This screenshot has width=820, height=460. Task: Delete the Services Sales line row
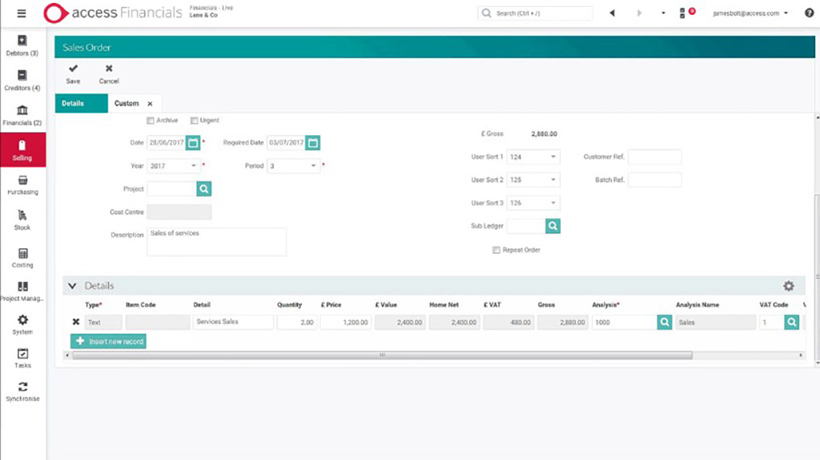[76, 322]
